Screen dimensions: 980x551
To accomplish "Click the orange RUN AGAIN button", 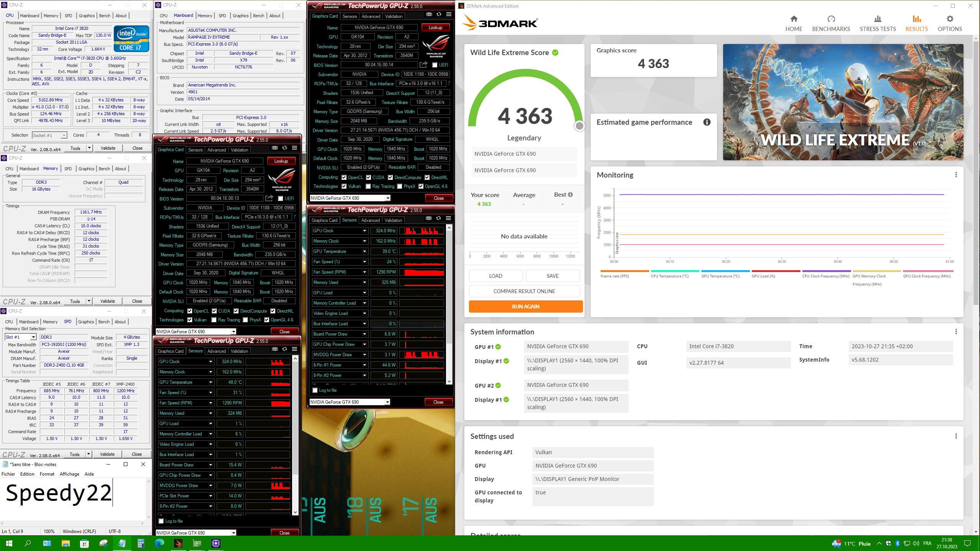I will [526, 306].
